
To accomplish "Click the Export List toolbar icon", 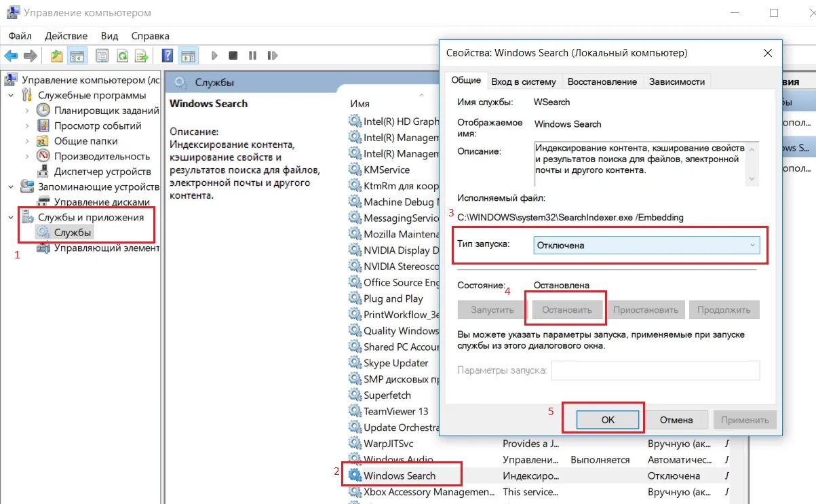I will click(142, 55).
